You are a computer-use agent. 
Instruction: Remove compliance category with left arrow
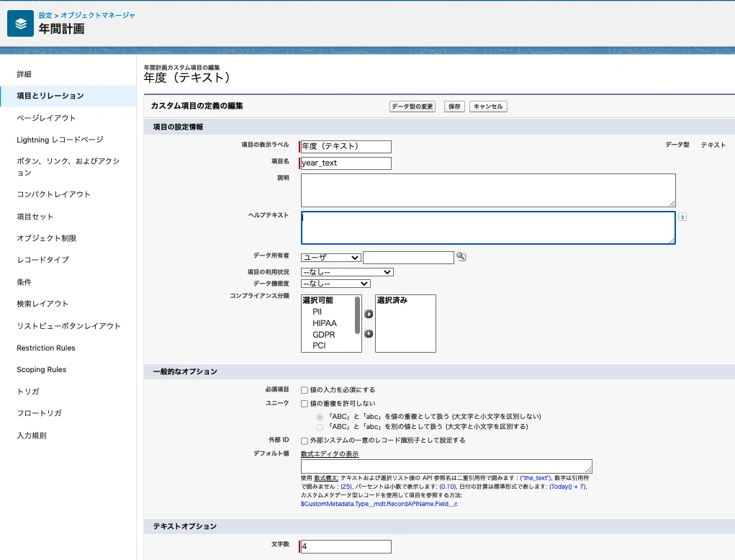(369, 334)
